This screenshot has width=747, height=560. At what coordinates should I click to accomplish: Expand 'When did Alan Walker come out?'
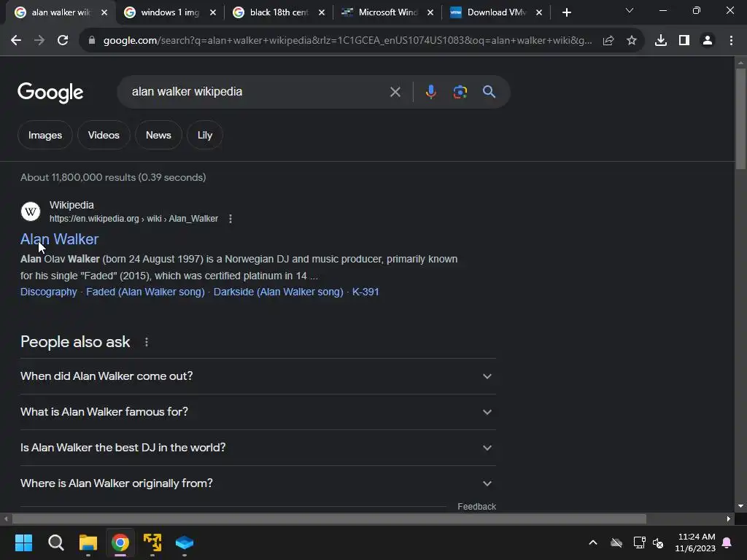[x=258, y=376]
